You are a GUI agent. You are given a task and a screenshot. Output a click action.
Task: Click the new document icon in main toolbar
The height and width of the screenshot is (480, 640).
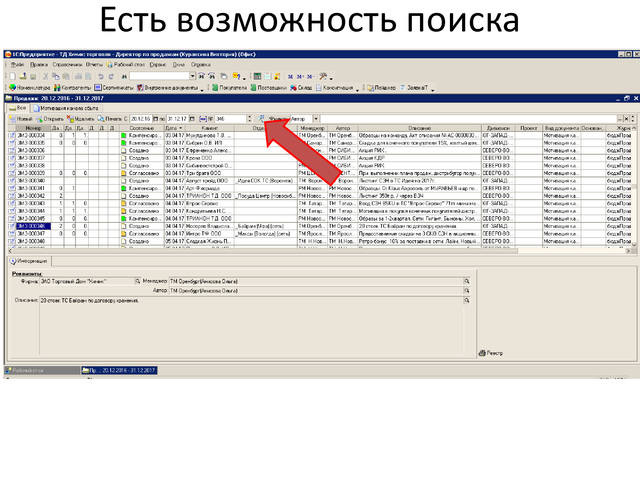point(12,76)
